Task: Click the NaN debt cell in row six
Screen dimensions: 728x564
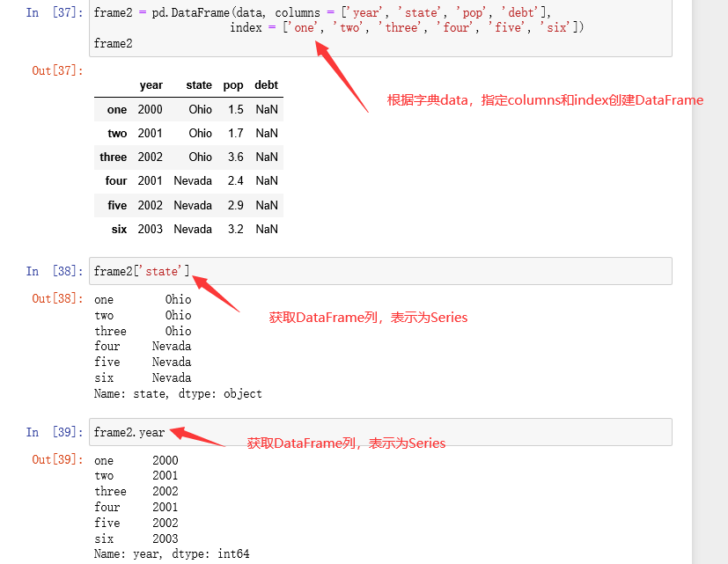Action: tap(267, 229)
